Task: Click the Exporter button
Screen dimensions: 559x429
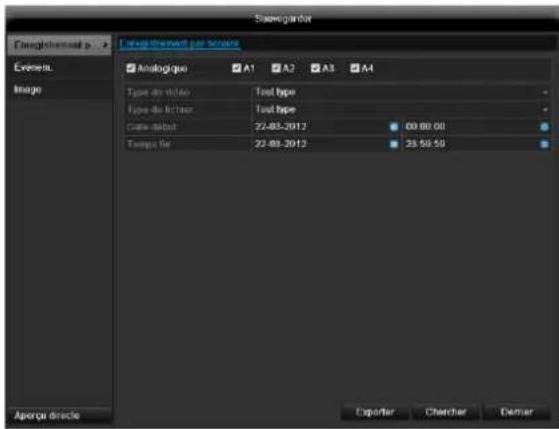Action: pyautogui.click(x=375, y=412)
